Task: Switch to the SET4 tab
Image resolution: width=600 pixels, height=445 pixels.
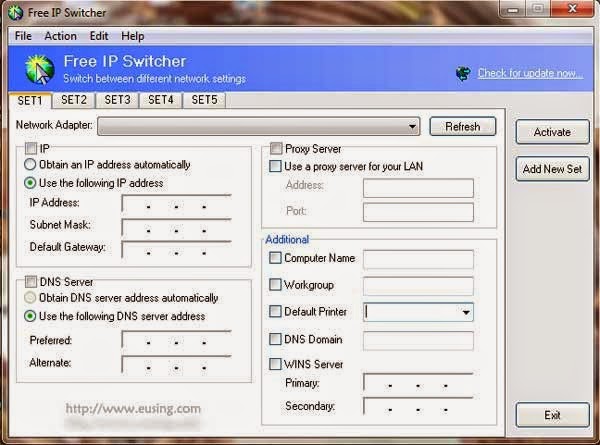Action: tap(161, 100)
